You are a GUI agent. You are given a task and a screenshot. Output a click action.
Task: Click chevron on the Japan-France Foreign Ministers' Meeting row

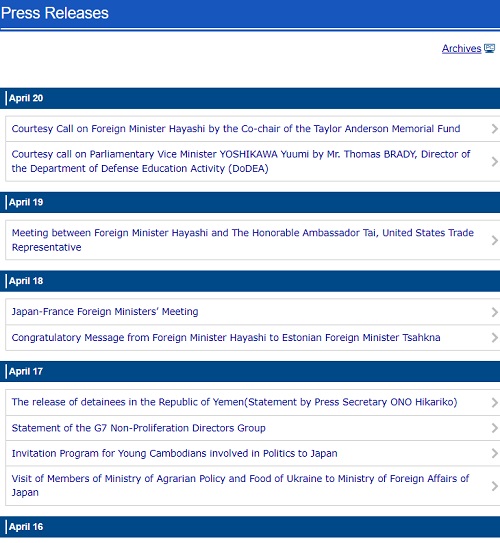point(494,312)
